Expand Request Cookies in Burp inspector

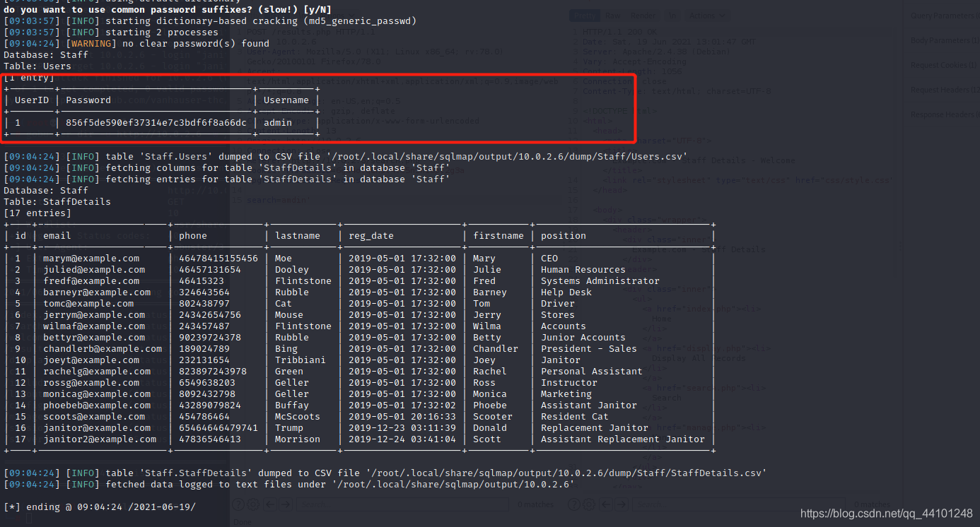[944, 65]
